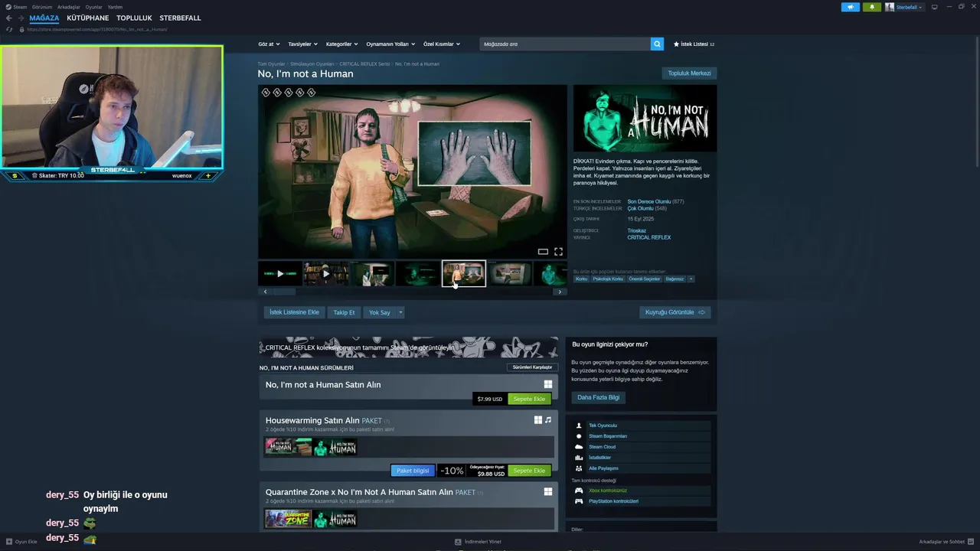Play the second trailer with bookshelf
Screen dimensions: 980x551
pos(325,273)
